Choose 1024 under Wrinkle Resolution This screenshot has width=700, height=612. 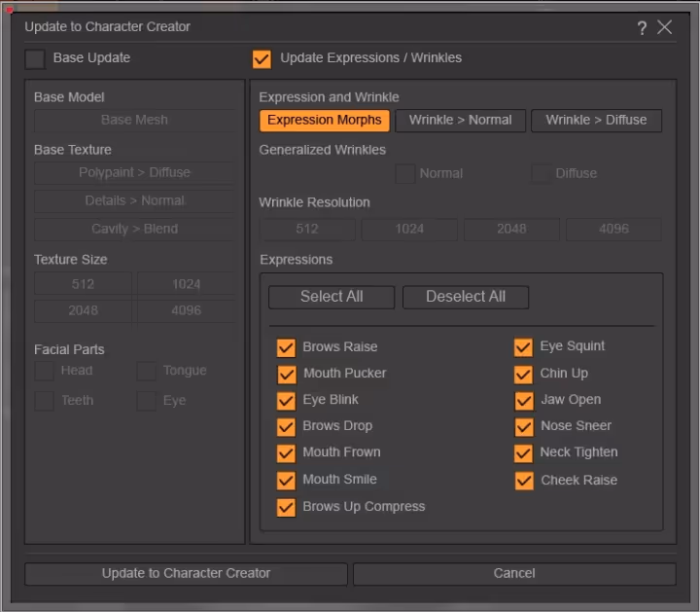tap(409, 230)
